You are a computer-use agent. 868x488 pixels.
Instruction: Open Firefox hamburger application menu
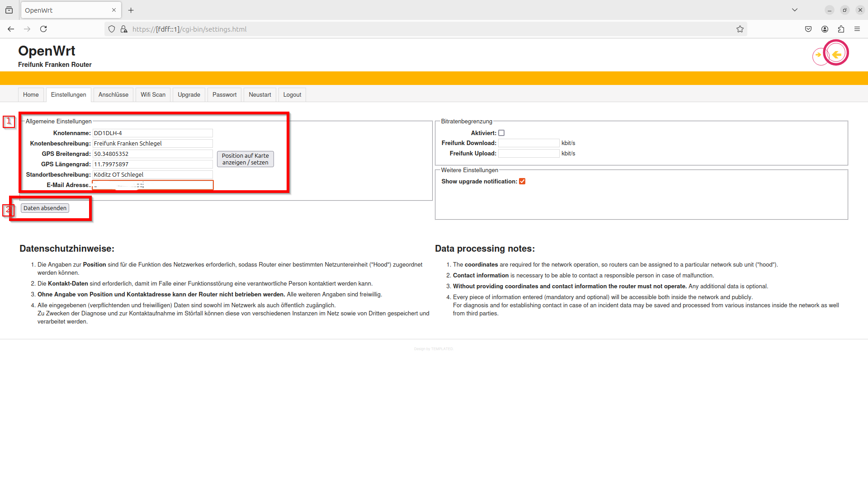(857, 29)
